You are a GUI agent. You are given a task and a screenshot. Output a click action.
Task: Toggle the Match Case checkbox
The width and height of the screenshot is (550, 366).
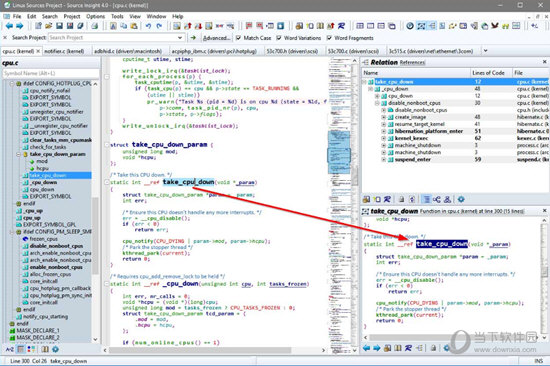click(x=239, y=38)
